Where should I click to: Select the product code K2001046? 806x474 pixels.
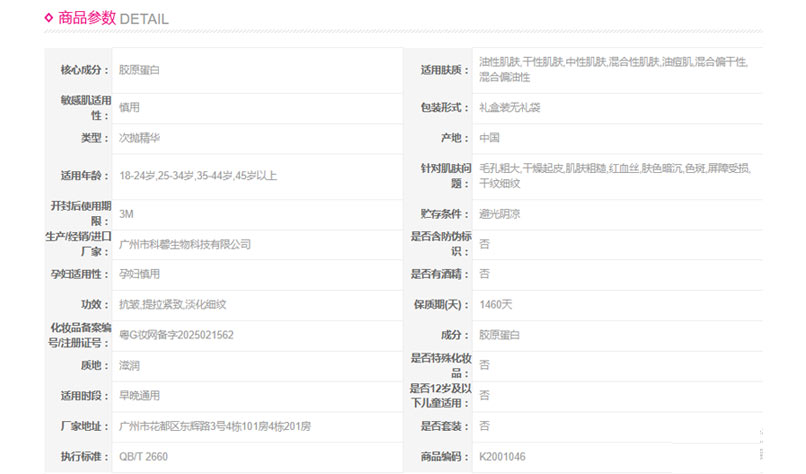[502, 457]
